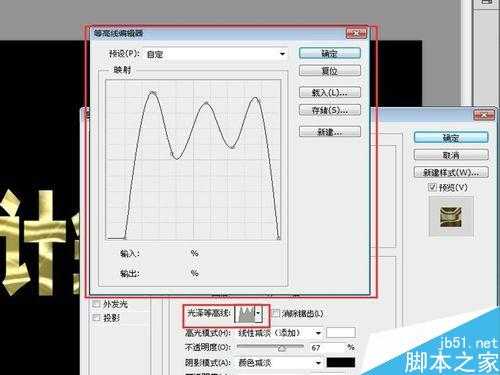Toggle the 消除锯齿(L) checkbox

[276, 313]
